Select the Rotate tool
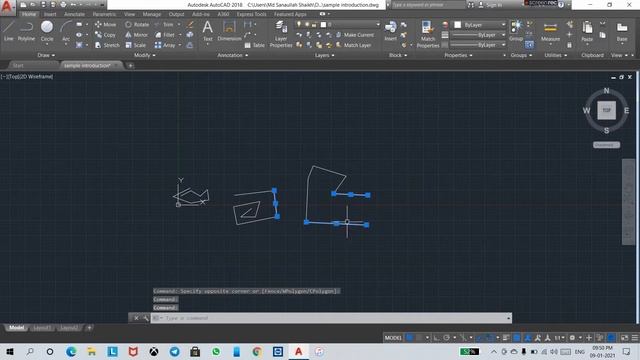The image size is (640, 360). click(x=137, y=24)
